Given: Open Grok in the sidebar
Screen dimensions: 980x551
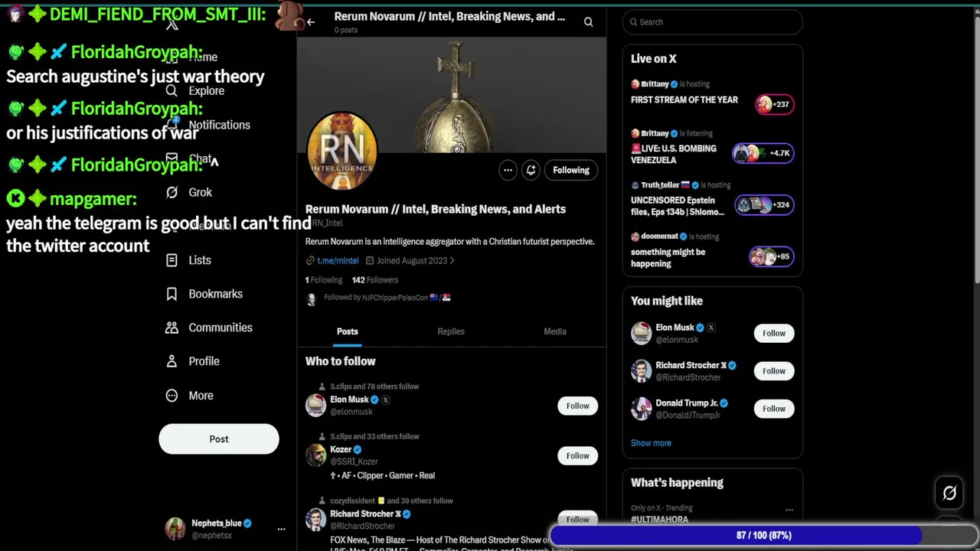Looking at the screenshot, I should pos(200,192).
